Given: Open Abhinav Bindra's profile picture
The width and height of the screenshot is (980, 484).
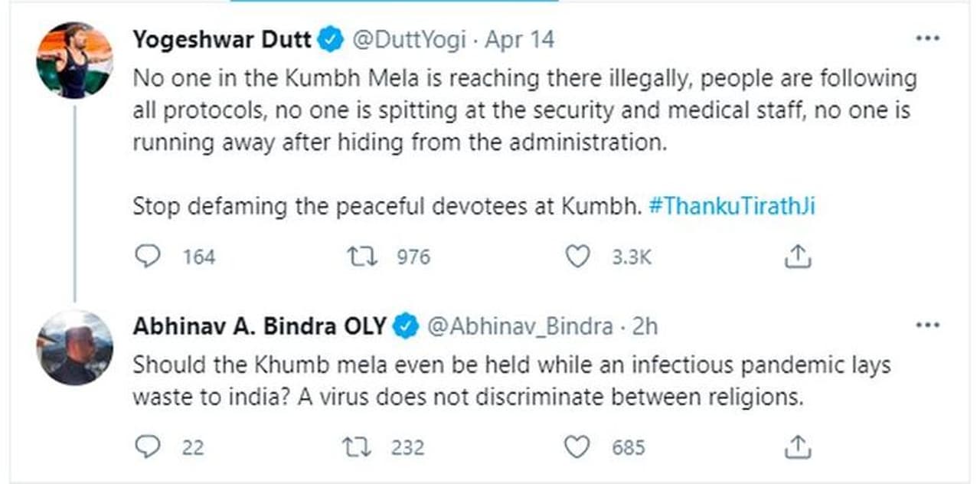Looking at the screenshot, I should tap(74, 347).
